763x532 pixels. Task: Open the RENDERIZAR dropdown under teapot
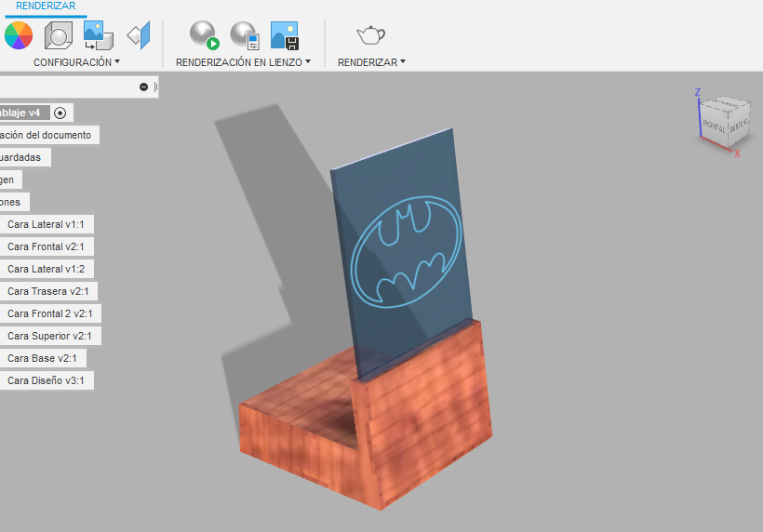click(371, 62)
